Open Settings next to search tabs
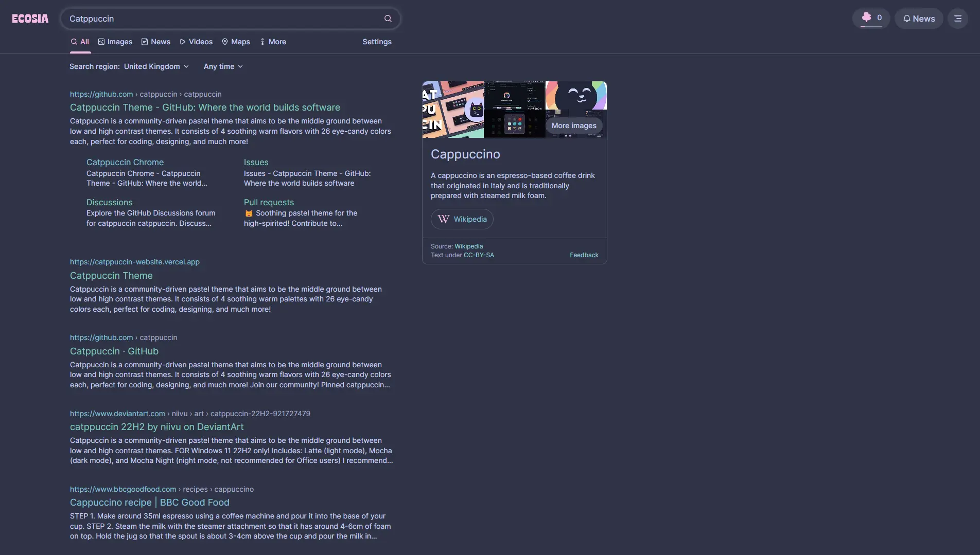Screen dimensions: 980x555 point(377,42)
